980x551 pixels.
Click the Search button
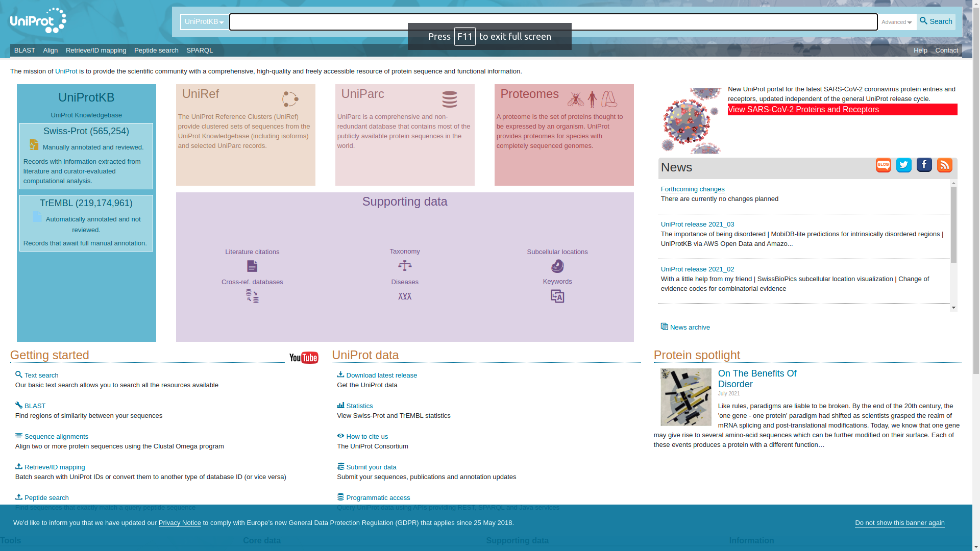936,22
